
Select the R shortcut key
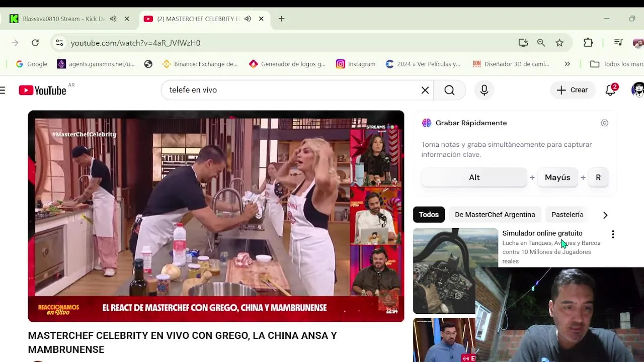pyautogui.click(x=598, y=177)
